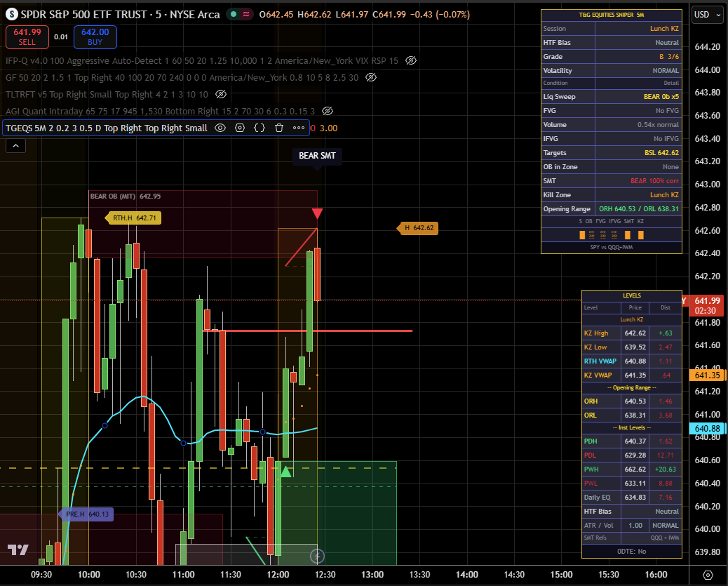This screenshot has width=728, height=586.
Task: Click the LEVELS table header
Action: (x=632, y=295)
